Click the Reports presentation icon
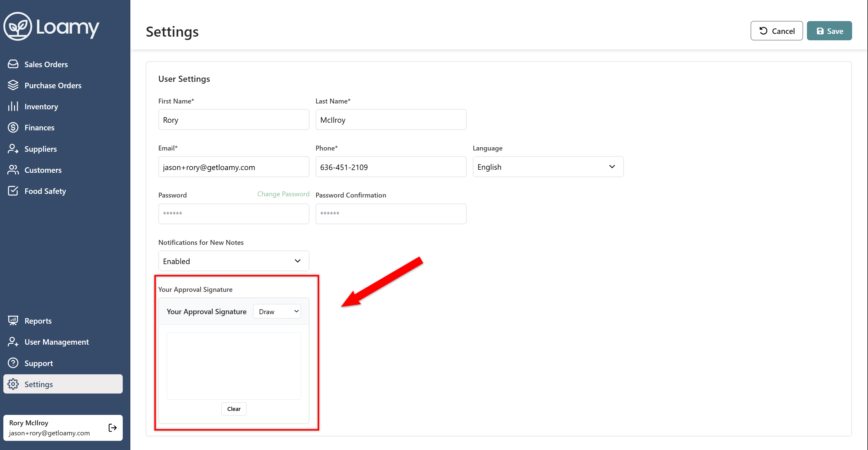Screen dimensions: 868x450 pyautogui.click(x=13, y=320)
